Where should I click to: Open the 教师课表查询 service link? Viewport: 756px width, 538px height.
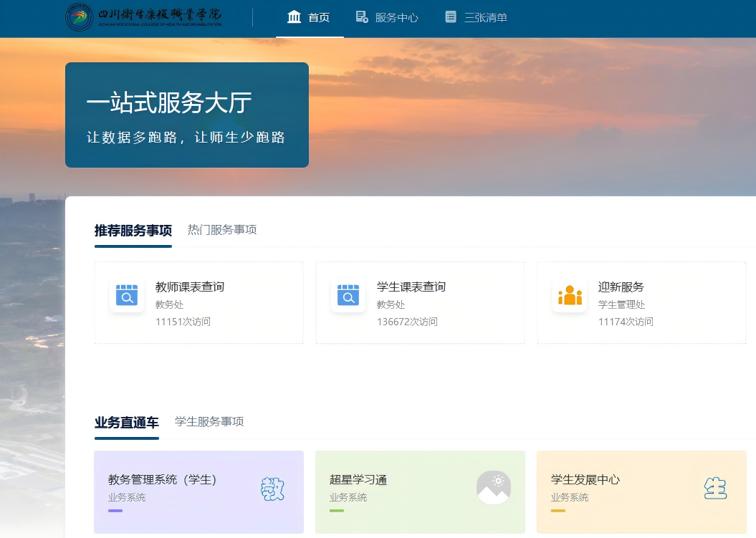(x=190, y=287)
